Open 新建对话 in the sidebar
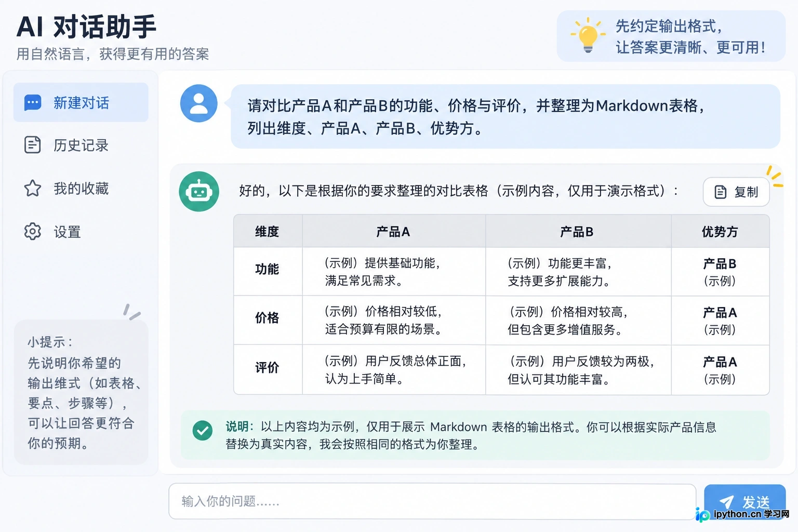Viewport: 798px width, 532px height. coord(81,102)
